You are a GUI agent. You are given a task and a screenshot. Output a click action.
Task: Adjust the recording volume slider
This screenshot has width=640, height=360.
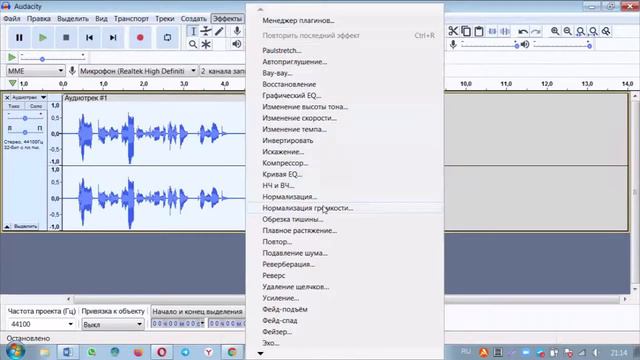tap(490, 45)
